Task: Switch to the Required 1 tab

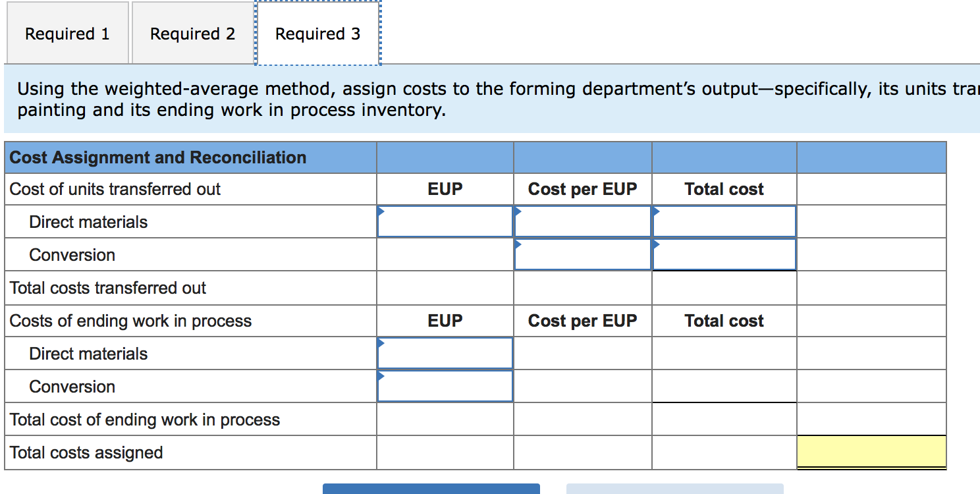Action: click(68, 33)
